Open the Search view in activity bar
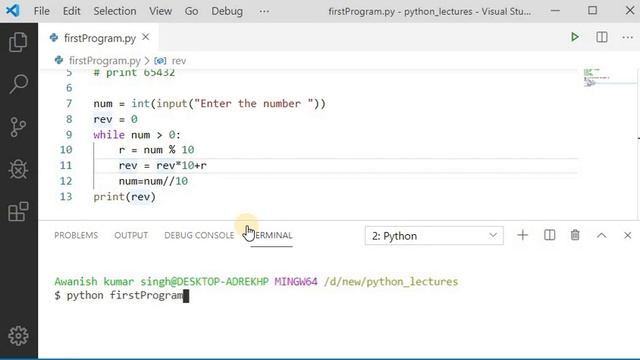Image resolution: width=640 pixels, height=360 pixels. point(18,84)
